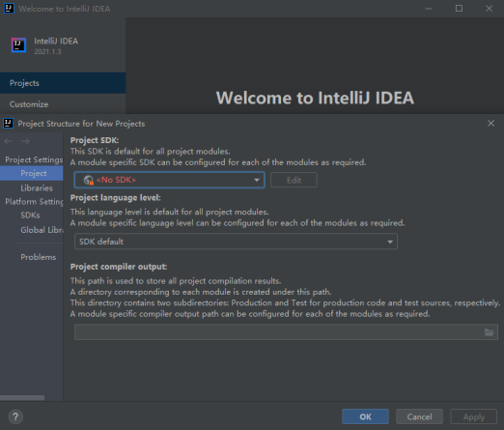Click the forward arrow navigation icon
Image resolution: width=504 pixels, height=430 pixels.
point(25,141)
